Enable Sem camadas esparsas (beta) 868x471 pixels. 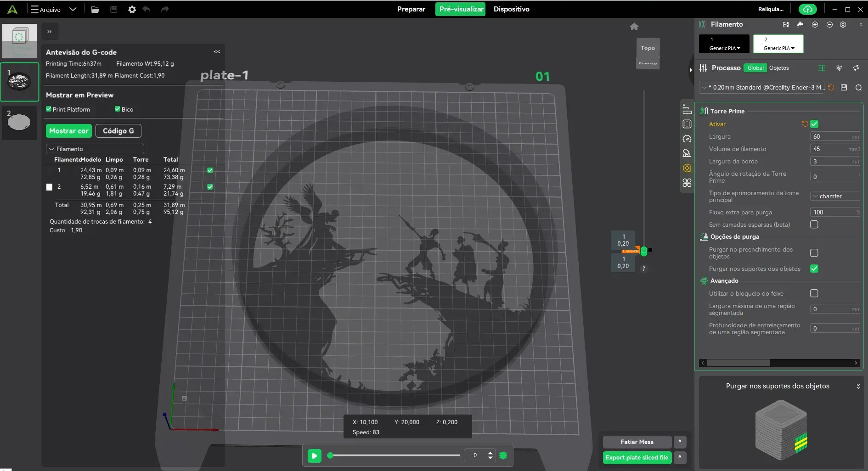pos(814,224)
